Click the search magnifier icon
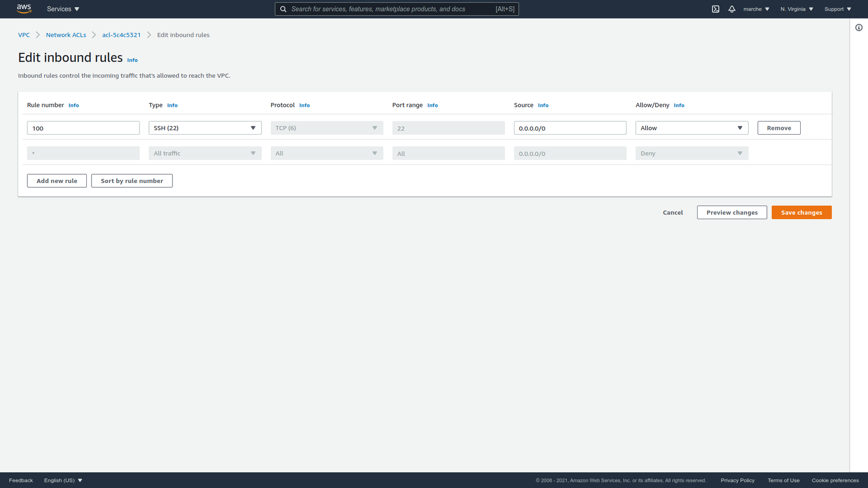Image resolution: width=868 pixels, height=488 pixels. pyautogui.click(x=283, y=9)
